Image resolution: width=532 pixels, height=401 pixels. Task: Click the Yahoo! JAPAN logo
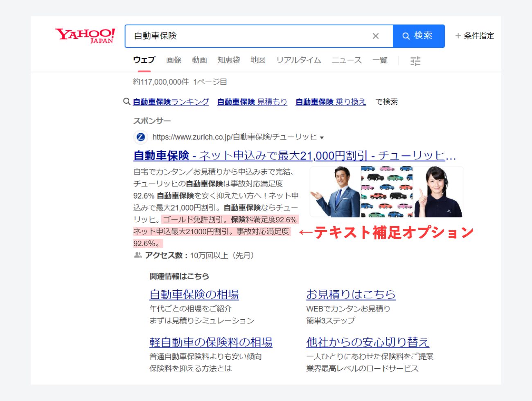(85, 36)
